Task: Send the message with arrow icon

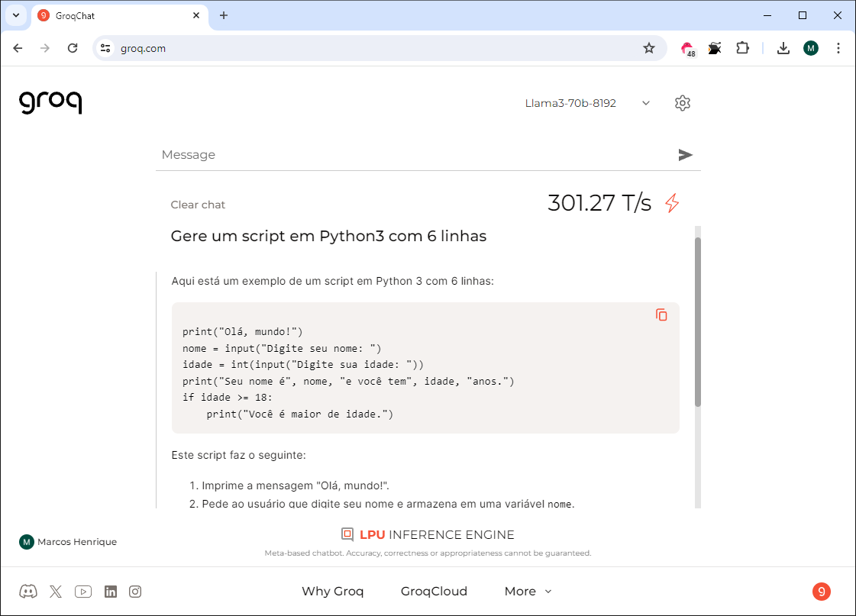Action: (x=685, y=155)
